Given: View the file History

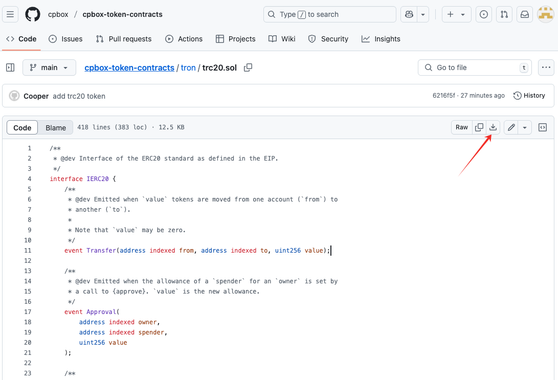Looking at the screenshot, I should (529, 95).
